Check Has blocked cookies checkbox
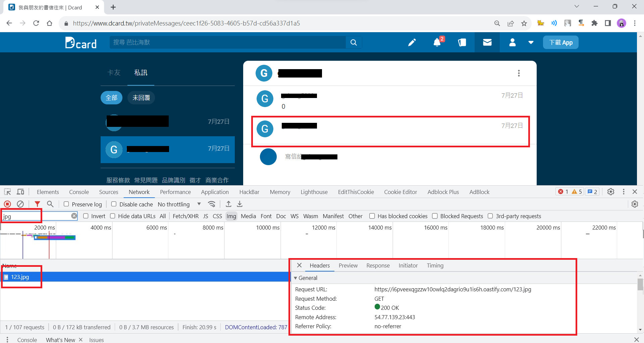 [372, 216]
